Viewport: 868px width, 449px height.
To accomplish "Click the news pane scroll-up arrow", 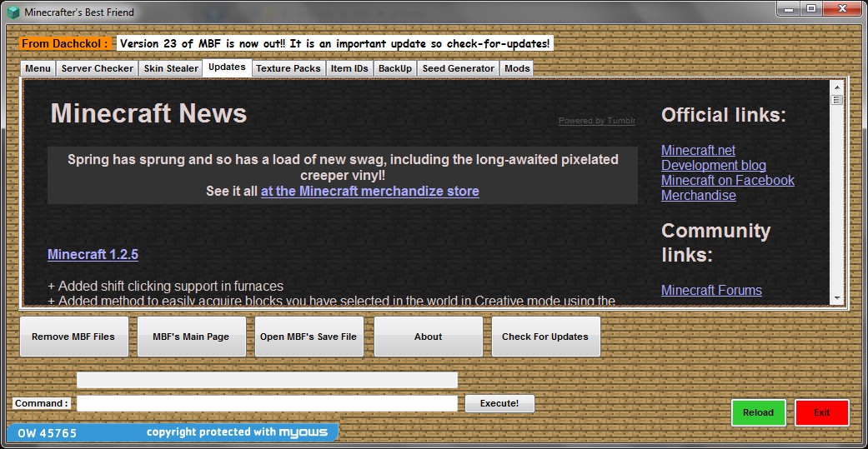I will click(x=836, y=87).
